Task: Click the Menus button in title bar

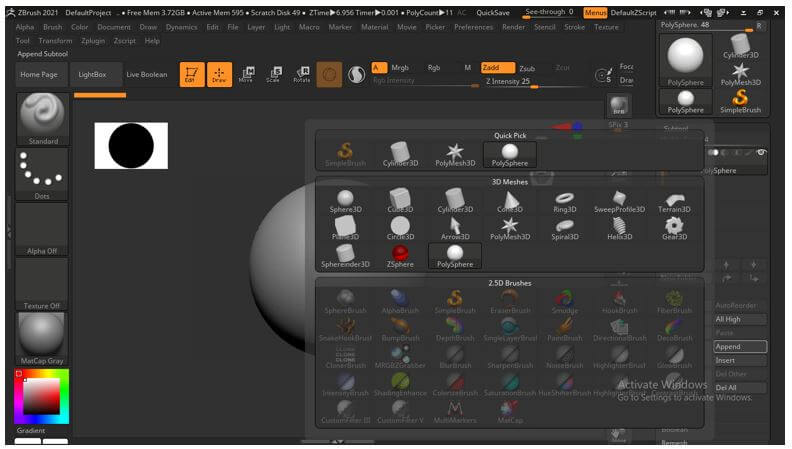Action: (595, 13)
